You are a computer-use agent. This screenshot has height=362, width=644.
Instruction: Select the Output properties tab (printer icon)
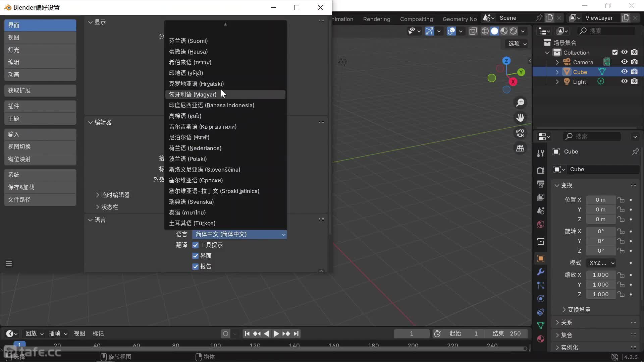click(541, 184)
